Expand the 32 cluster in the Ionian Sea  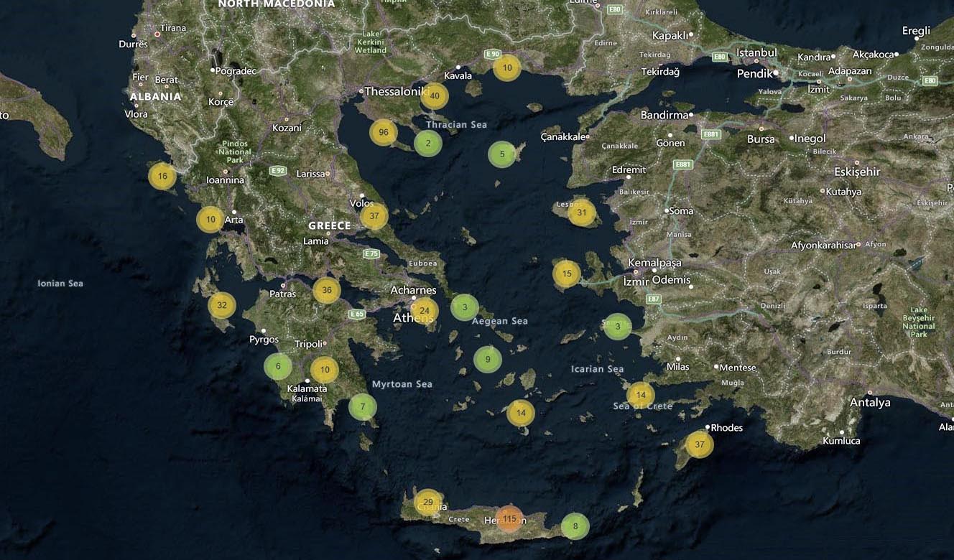(x=222, y=305)
